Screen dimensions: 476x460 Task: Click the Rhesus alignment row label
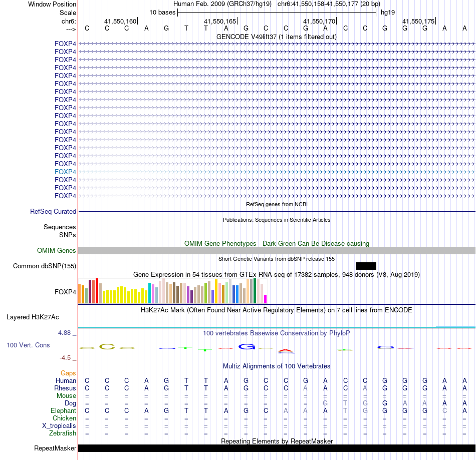[x=65, y=388]
